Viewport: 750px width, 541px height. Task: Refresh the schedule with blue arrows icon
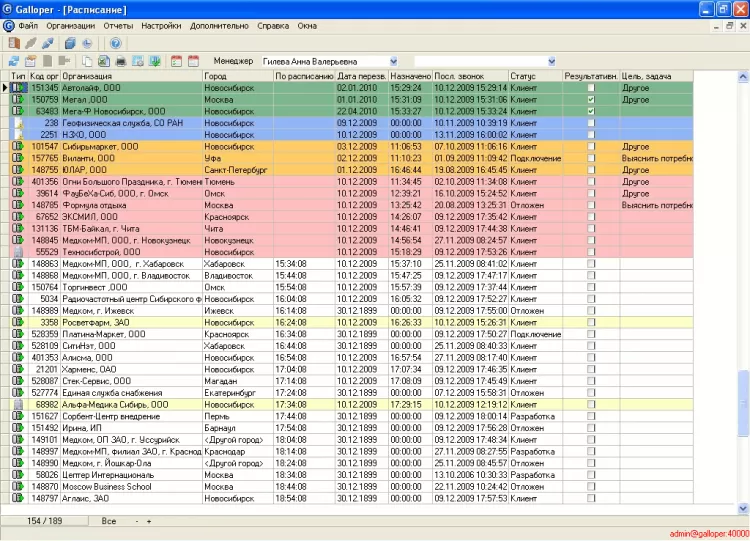[14, 61]
